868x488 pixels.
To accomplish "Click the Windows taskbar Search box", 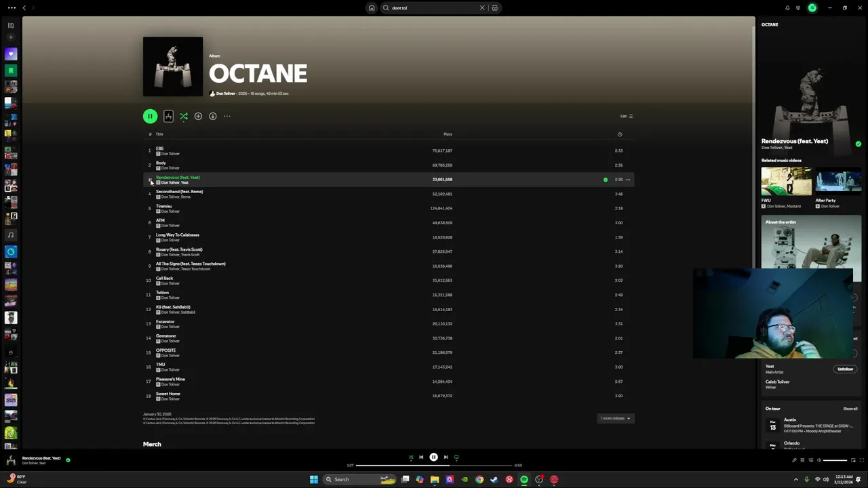I will coord(359,480).
